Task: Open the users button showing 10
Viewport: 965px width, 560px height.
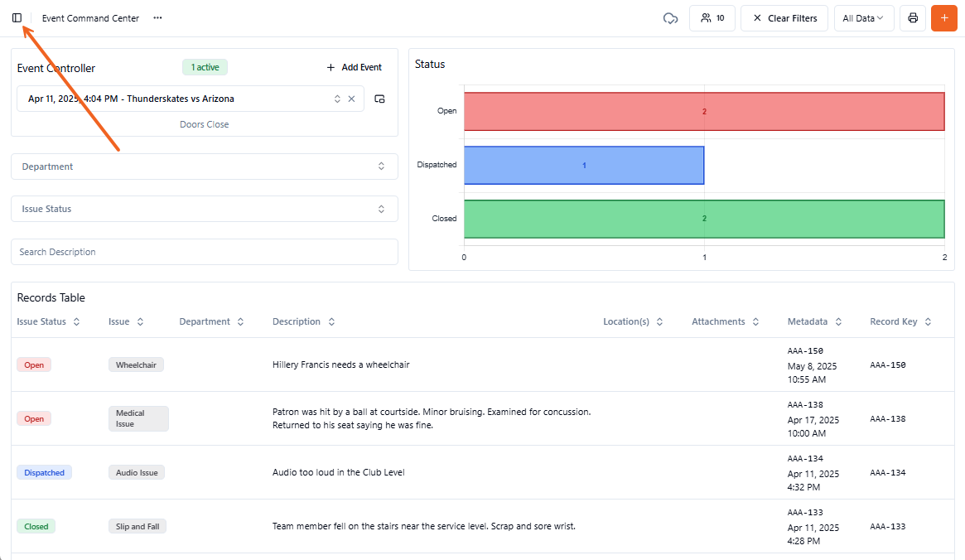Action: pyautogui.click(x=712, y=18)
